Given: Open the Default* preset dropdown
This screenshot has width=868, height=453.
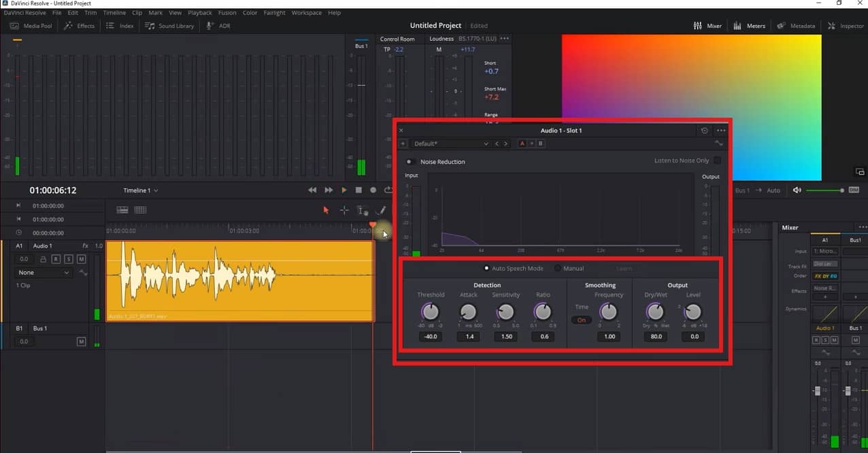Looking at the screenshot, I should click(x=450, y=144).
